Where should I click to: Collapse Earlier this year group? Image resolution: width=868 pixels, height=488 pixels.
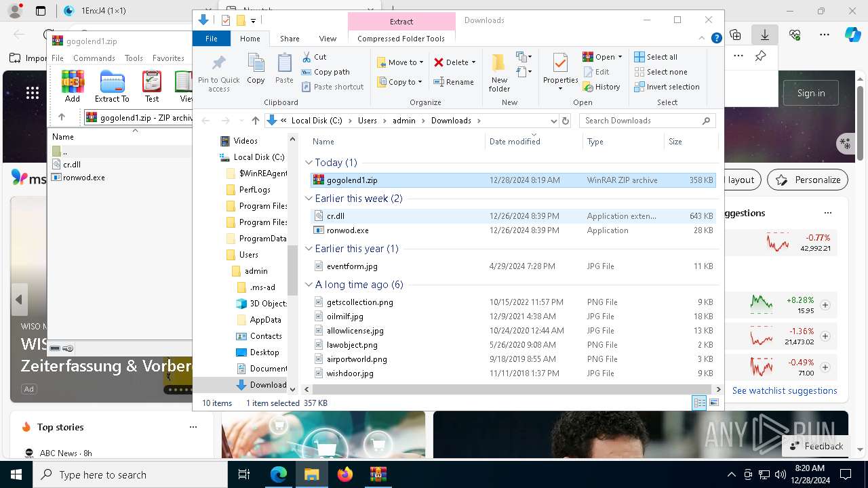[309, 249]
